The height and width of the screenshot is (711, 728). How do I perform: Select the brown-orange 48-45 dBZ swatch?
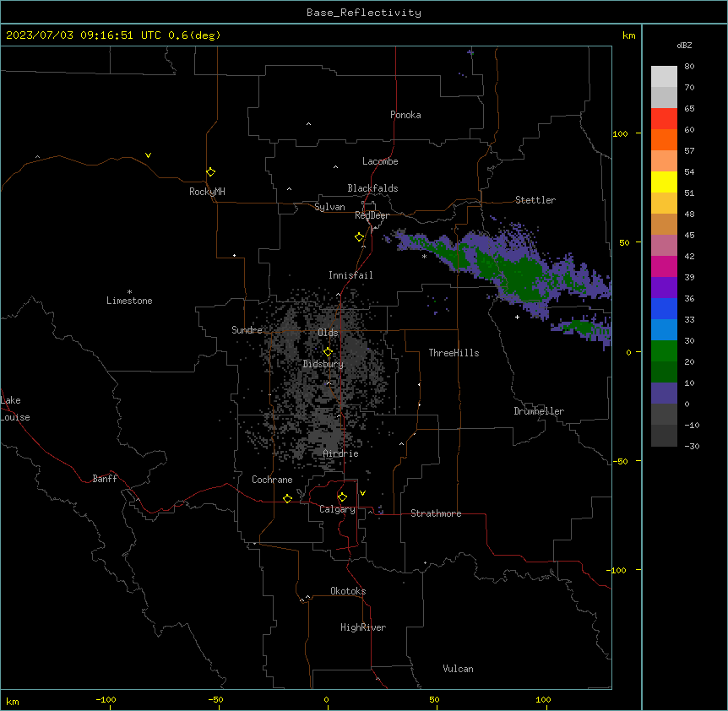coord(664,224)
